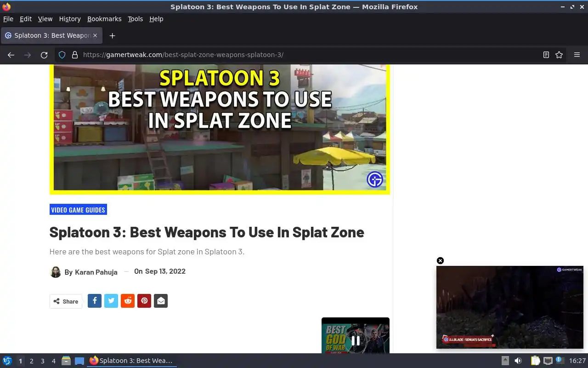Open volume control in system tray
This screenshot has width=588, height=368.
click(x=518, y=361)
